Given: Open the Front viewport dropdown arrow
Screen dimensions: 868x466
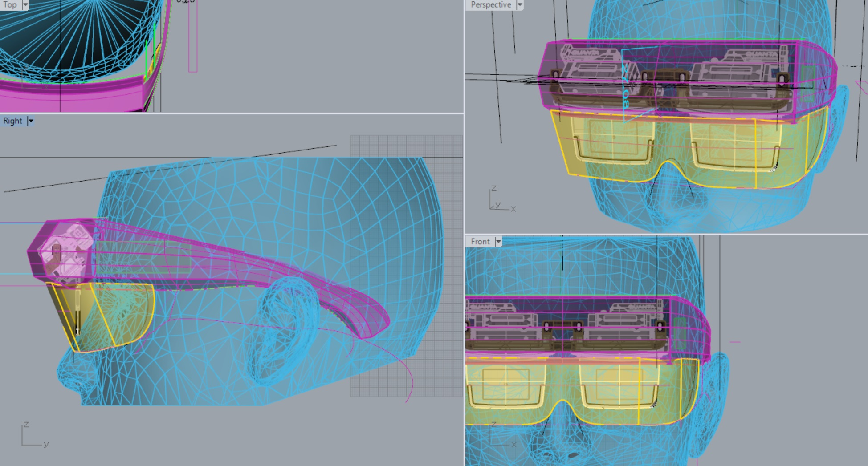Looking at the screenshot, I should click(498, 242).
